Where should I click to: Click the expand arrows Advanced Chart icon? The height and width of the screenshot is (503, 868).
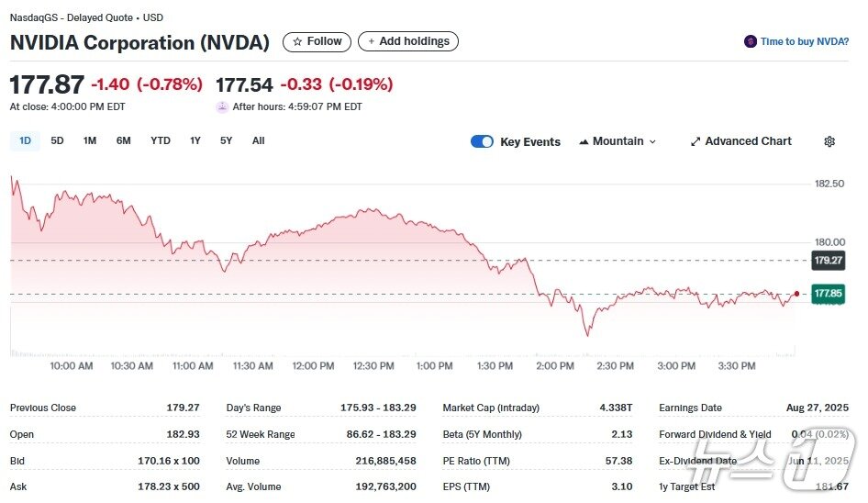pyautogui.click(x=696, y=141)
